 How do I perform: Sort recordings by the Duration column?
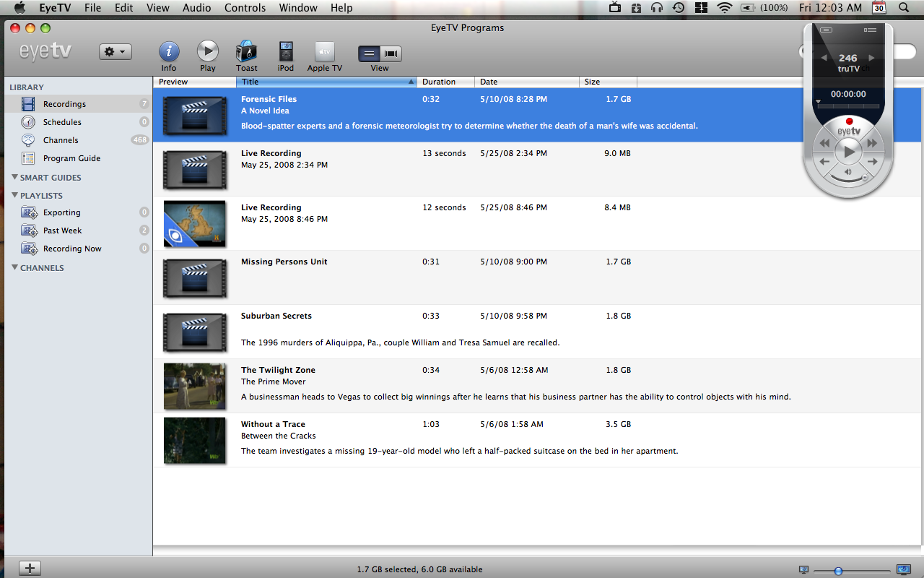coord(446,82)
